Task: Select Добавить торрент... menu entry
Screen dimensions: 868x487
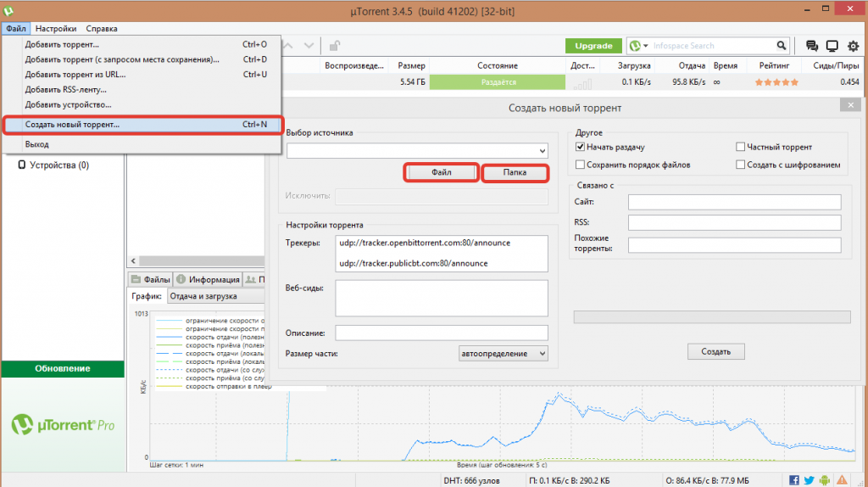Action: (142, 44)
